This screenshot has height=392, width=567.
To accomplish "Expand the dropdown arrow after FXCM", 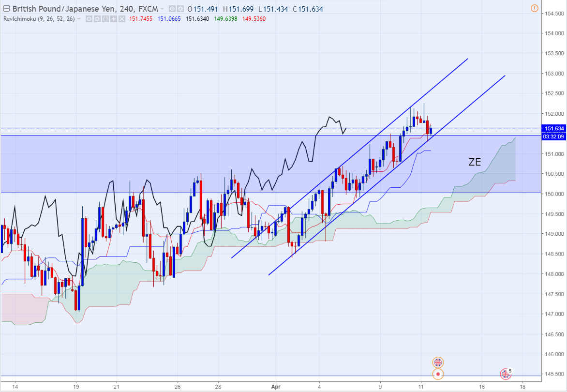I will (162, 9).
